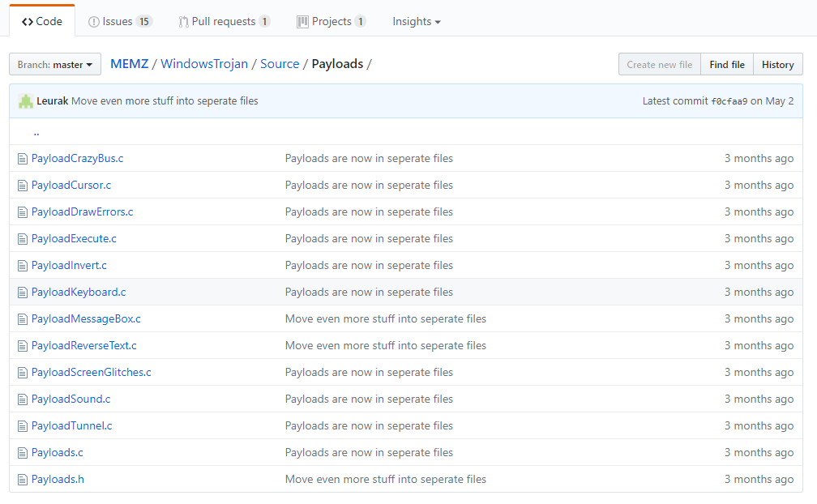This screenshot has height=504, width=817.
Task: Click commit message in PayloadMessageBox.c row
Action: click(x=386, y=318)
